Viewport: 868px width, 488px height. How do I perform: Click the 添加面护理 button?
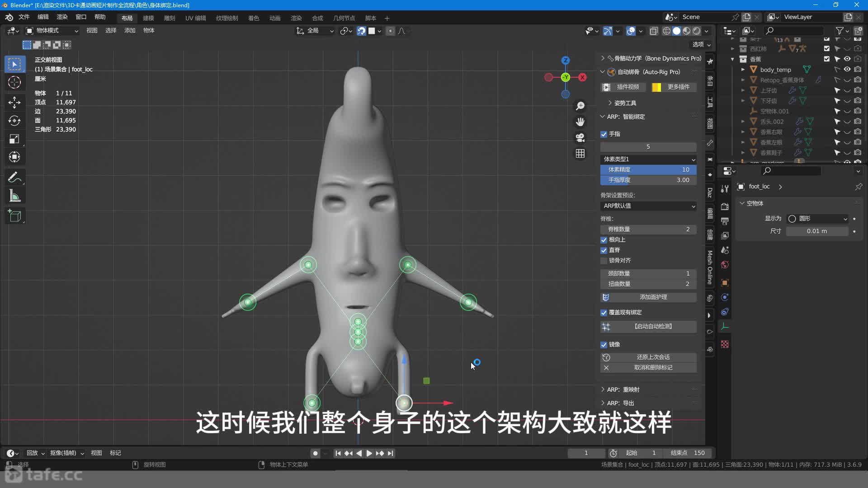648,297
